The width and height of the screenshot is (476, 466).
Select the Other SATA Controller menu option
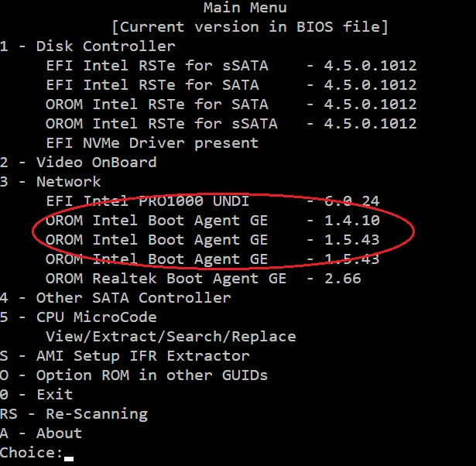tap(115, 298)
